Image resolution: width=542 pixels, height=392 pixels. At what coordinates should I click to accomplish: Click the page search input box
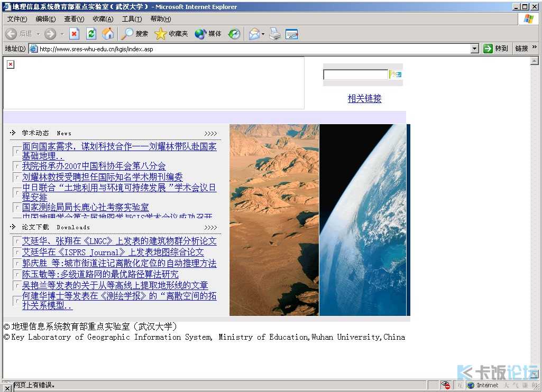pyautogui.click(x=355, y=74)
